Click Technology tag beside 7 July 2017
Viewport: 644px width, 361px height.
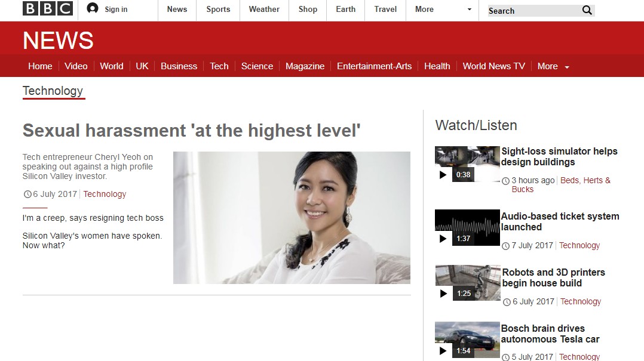(579, 245)
